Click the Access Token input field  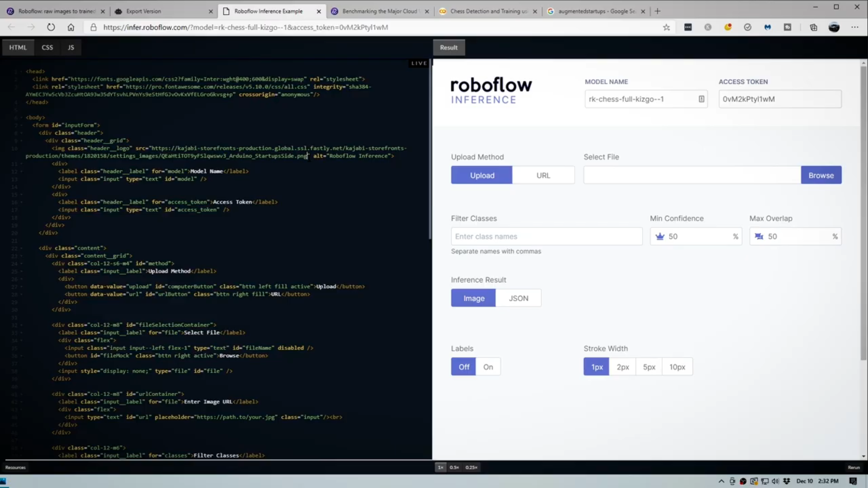(780, 99)
